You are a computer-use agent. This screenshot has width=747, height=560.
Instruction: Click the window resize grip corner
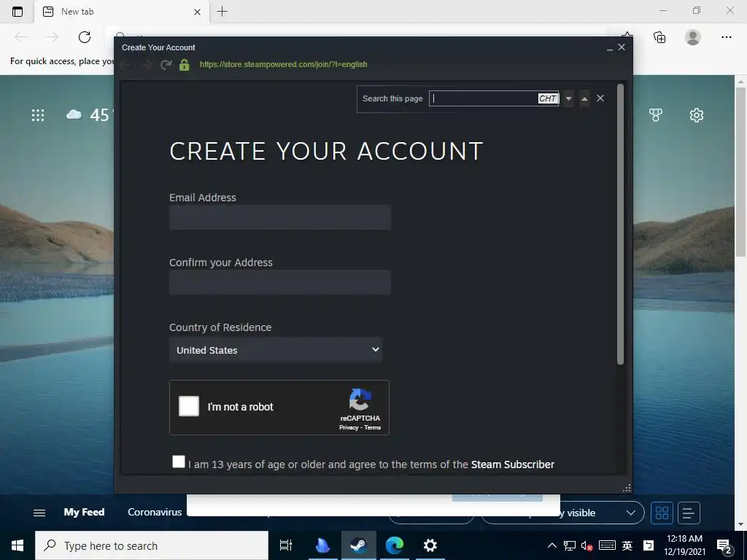(x=627, y=488)
